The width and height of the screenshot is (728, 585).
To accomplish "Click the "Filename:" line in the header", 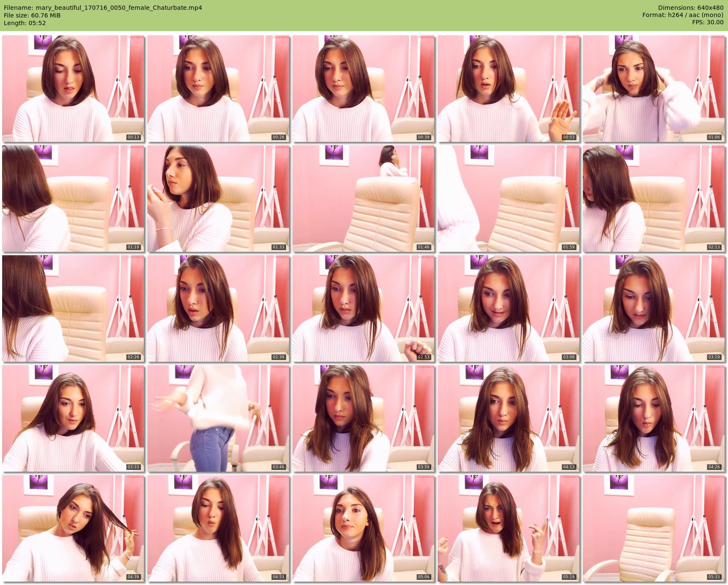I will (103, 8).
